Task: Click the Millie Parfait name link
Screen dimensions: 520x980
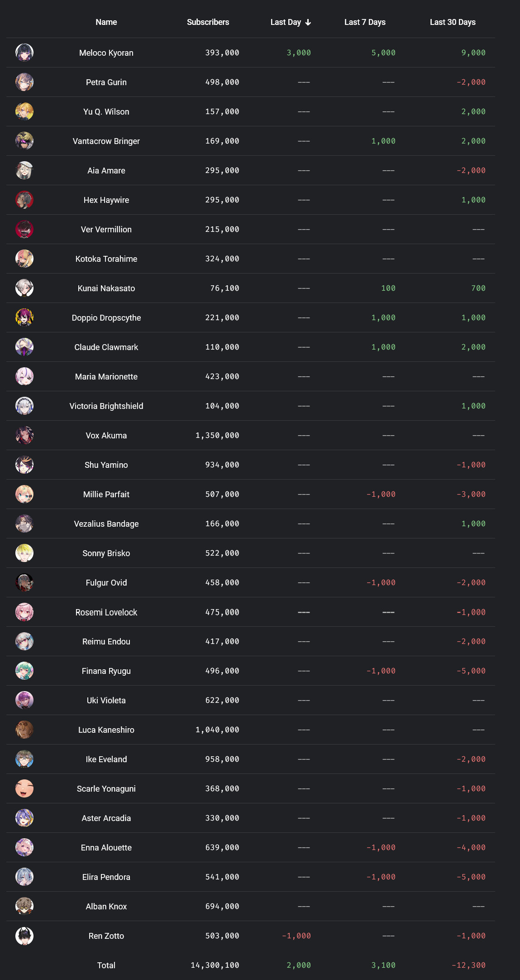Action: click(x=106, y=494)
